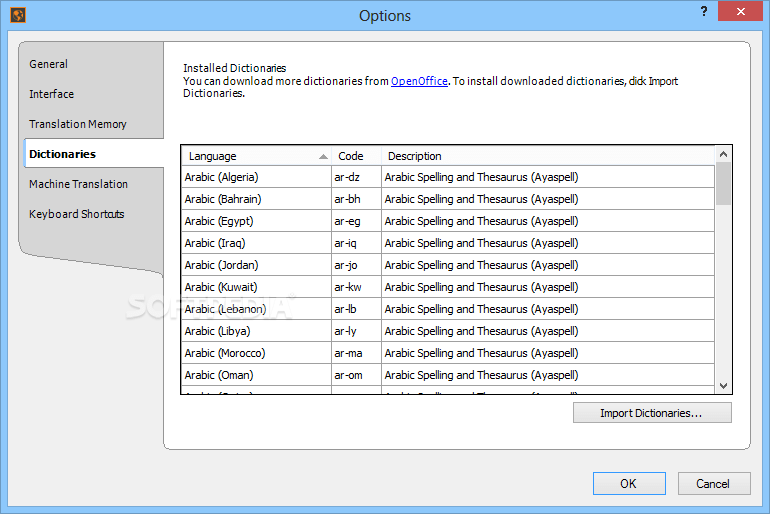770x514 pixels.
Task: Sort by the Language column header
Action: coord(256,156)
